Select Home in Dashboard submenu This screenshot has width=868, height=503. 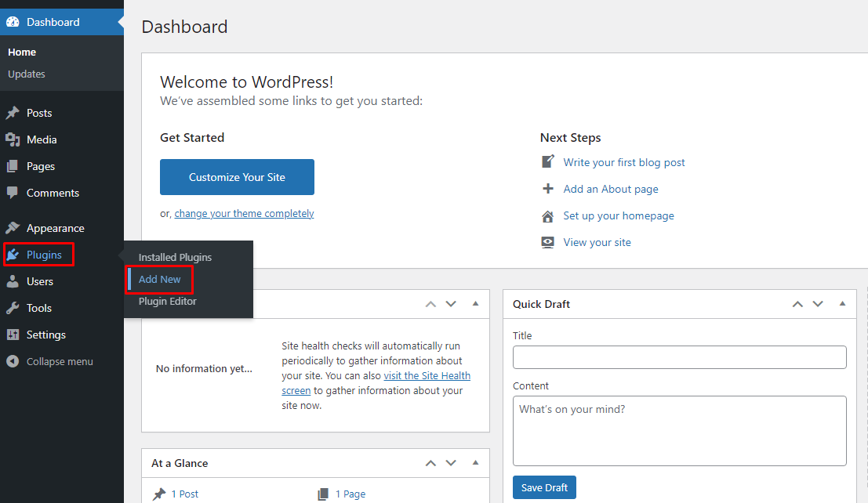pos(22,52)
